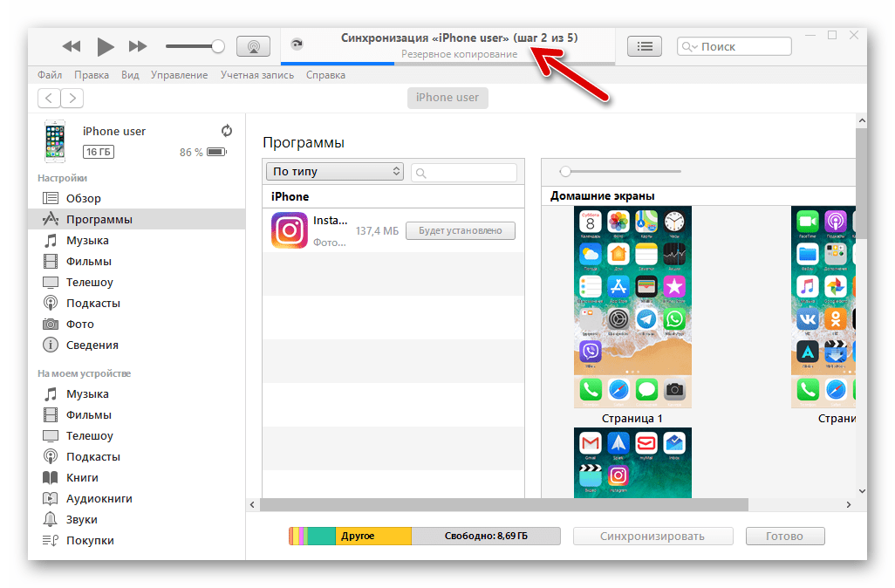Select the partially visible second page thumbnail
Screen dimensions: 895x588
pos(823,307)
